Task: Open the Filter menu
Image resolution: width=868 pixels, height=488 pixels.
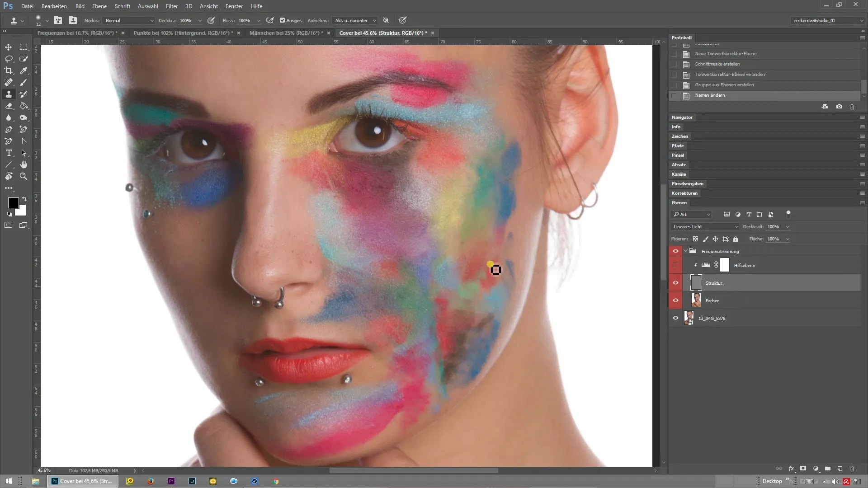Action: point(172,6)
